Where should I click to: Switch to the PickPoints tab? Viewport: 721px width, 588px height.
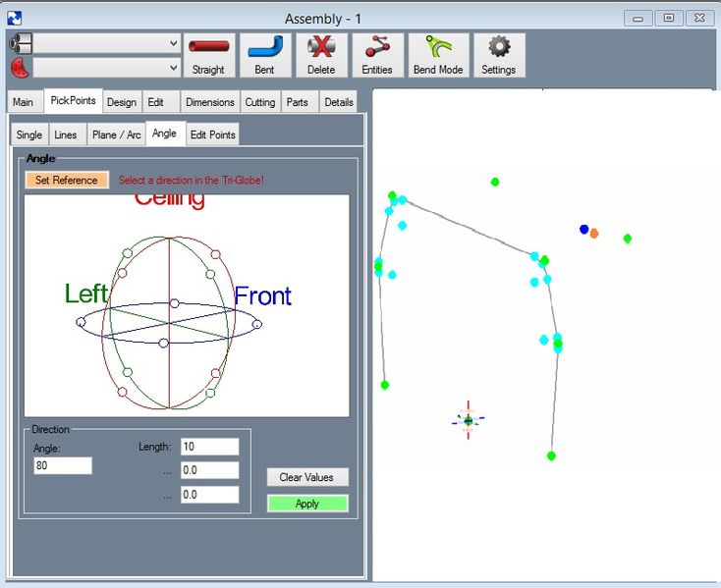[x=73, y=100]
